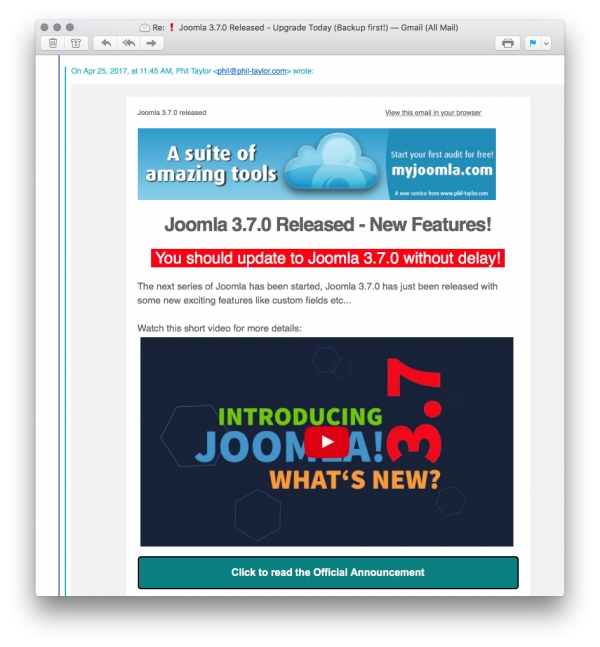Click 'On Apr 25, 2017' quote header
The height and width of the screenshot is (647, 600).
(x=192, y=71)
